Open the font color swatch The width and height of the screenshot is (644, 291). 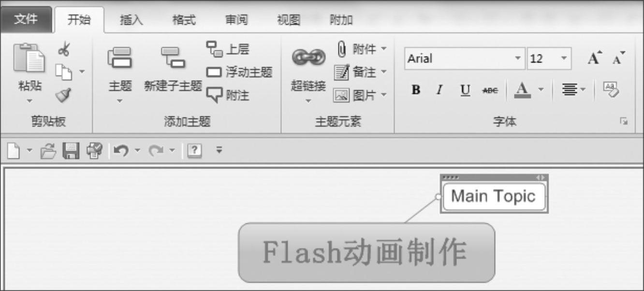[x=522, y=90]
